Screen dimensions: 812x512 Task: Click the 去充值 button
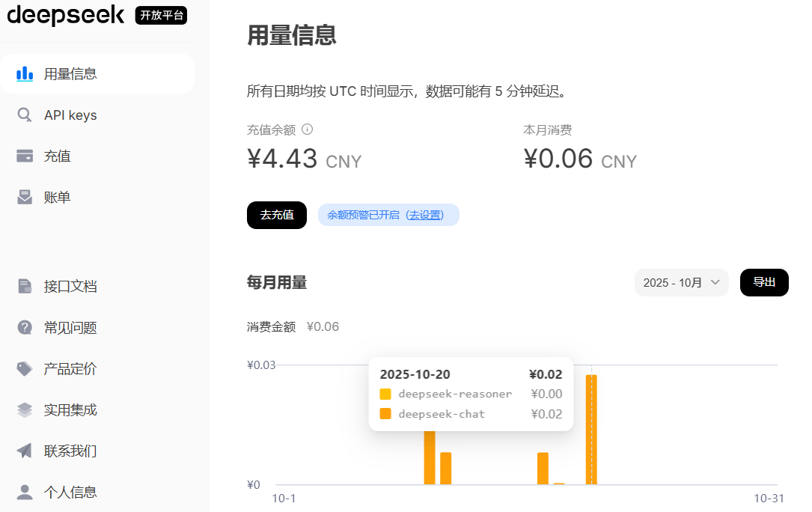pos(276,215)
